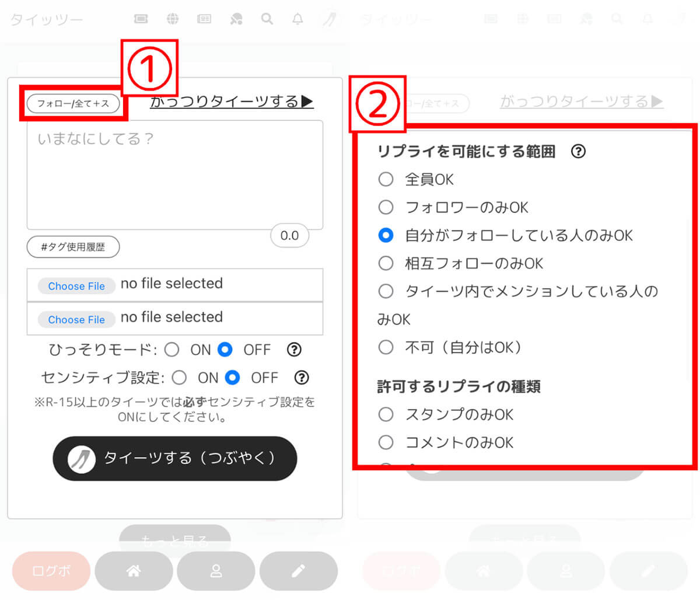Click help icon beside ひっそりモード
The width and height of the screenshot is (700, 600).
[x=294, y=350]
